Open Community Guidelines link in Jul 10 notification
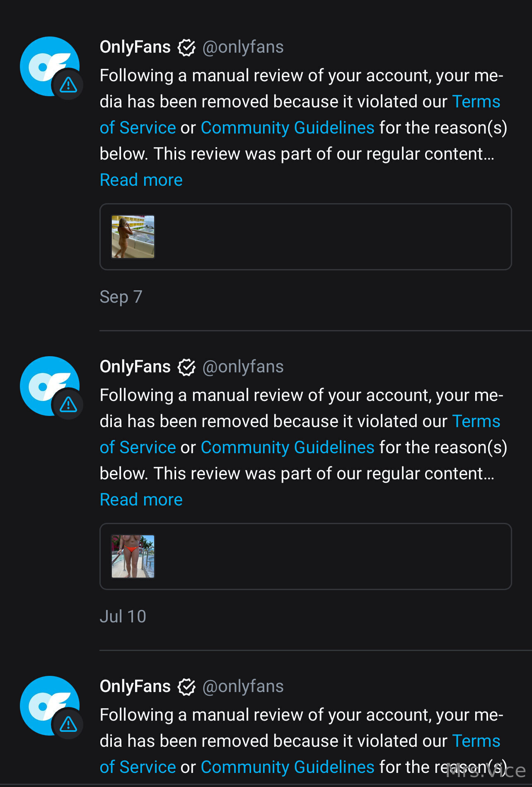532x787 pixels. (288, 447)
